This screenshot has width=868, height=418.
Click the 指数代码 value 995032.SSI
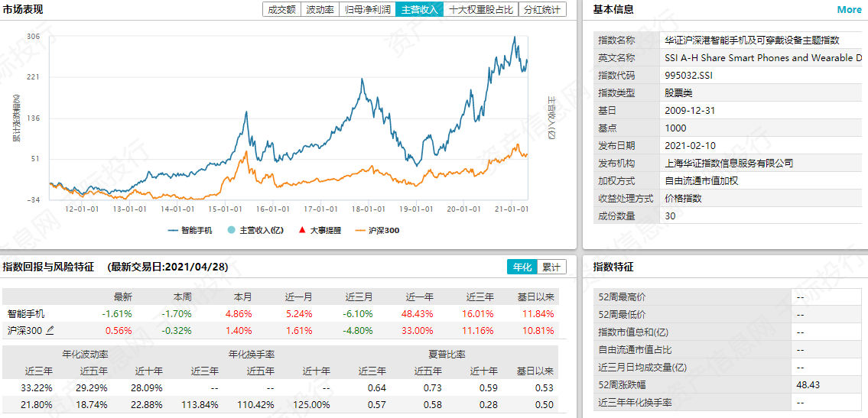tap(689, 75)
